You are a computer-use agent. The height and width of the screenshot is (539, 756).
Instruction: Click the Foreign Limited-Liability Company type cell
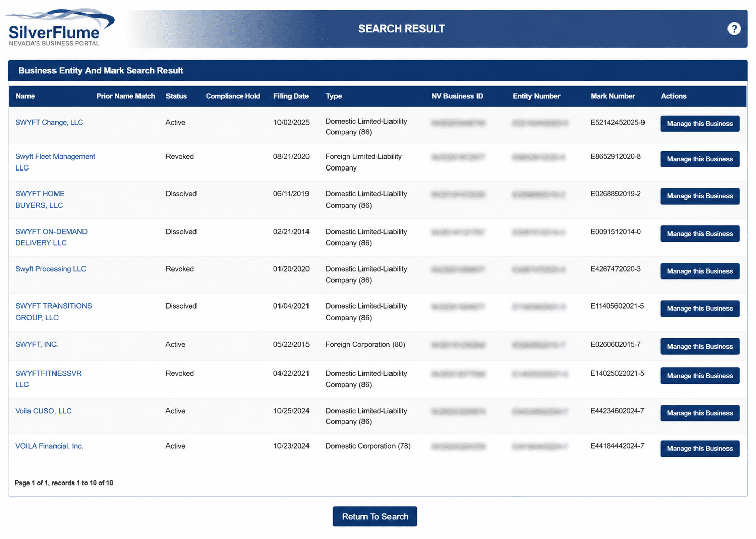coord(363,162)
